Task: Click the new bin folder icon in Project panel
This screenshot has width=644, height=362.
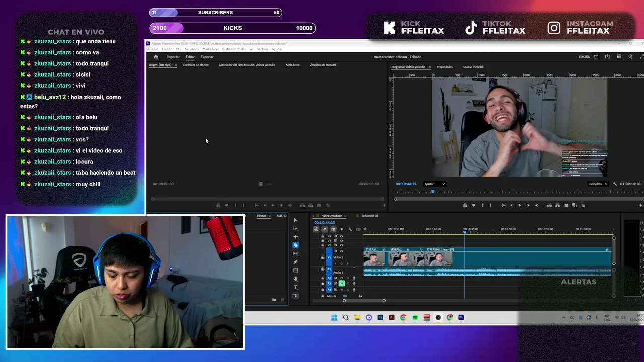Action: point(274,300)
